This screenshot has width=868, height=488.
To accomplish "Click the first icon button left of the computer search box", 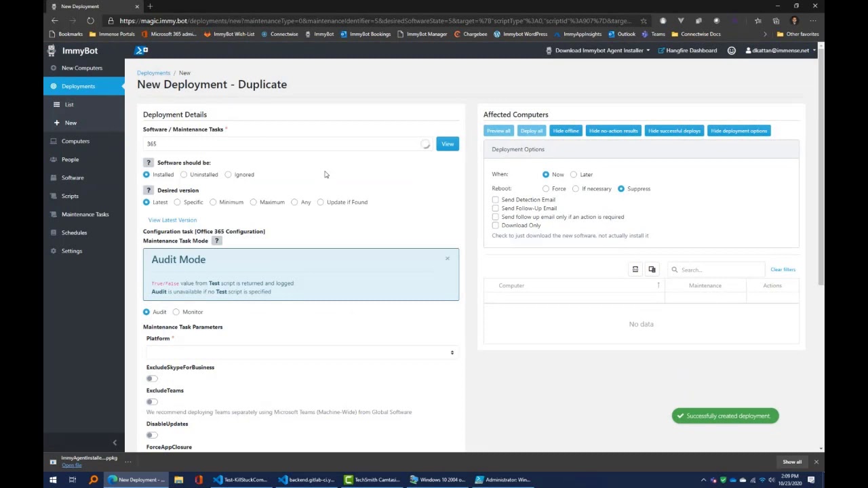I will click(x=635, y=270).
